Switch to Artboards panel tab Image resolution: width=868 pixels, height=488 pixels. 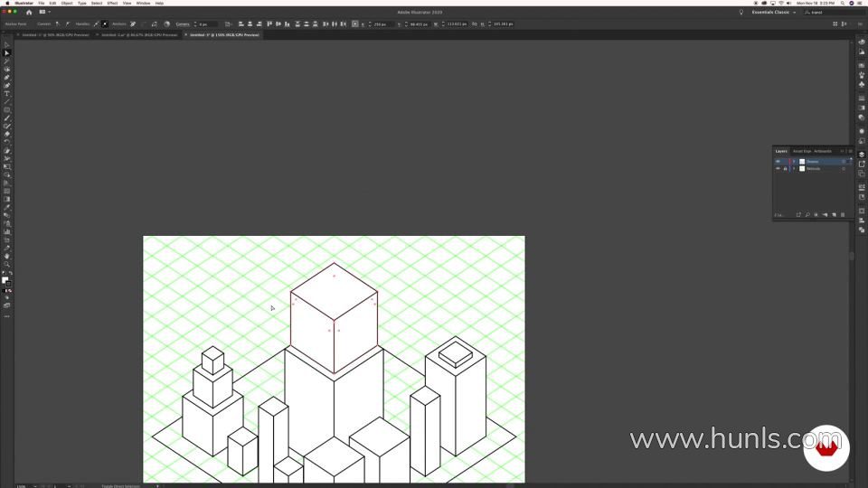[x=823, y=151]
